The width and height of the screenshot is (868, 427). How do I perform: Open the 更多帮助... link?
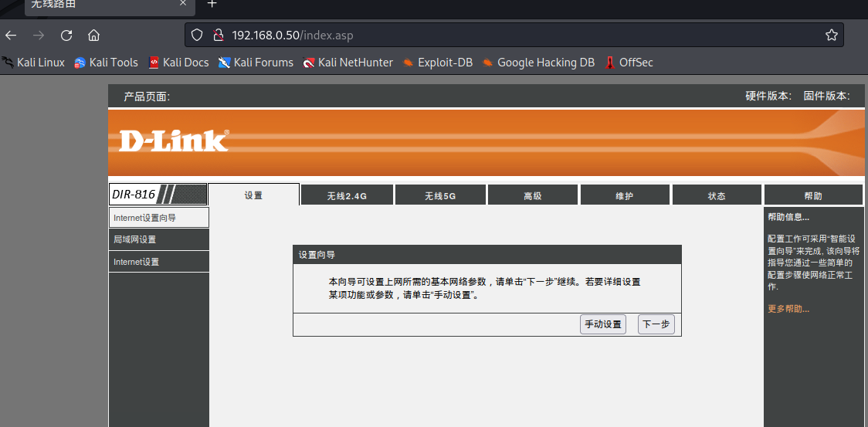tap(788, 309)
